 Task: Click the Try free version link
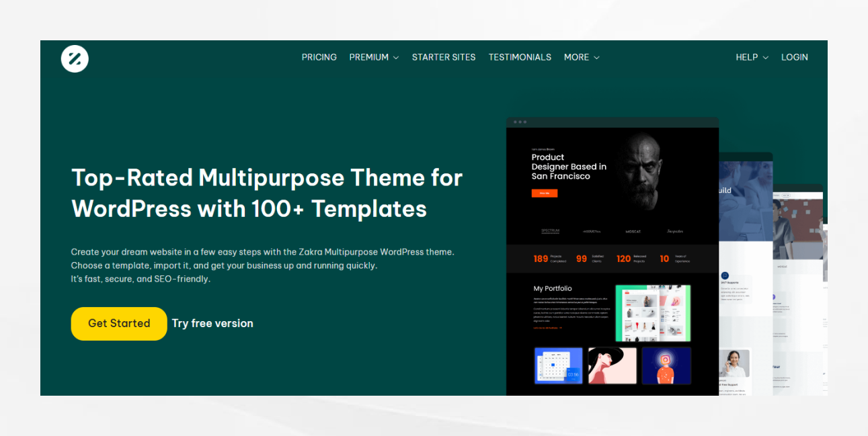tap(212, 323)
